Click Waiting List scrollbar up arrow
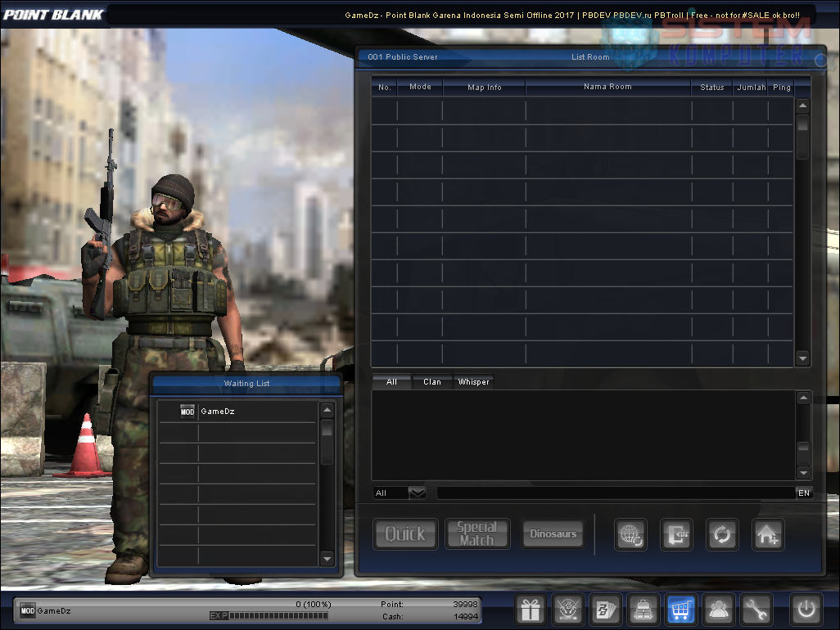Viewport: 840px width, 630px height. pyautogui.click(x=327, y=411)
